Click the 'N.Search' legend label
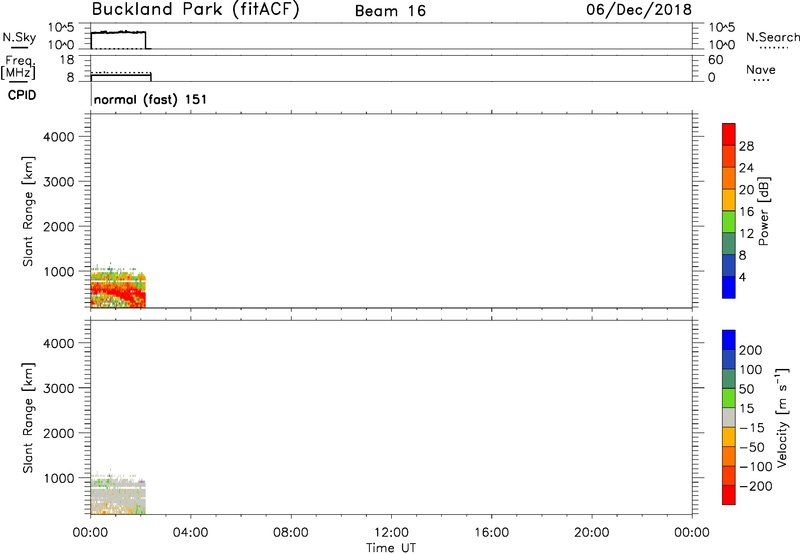800x554 pixels. coord(772,37)
